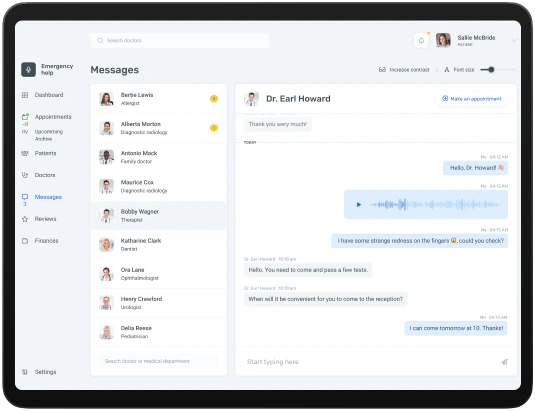Open notifications bell icon
The height and width of the screenshot is (411, 535).
(x=421, y=41)
